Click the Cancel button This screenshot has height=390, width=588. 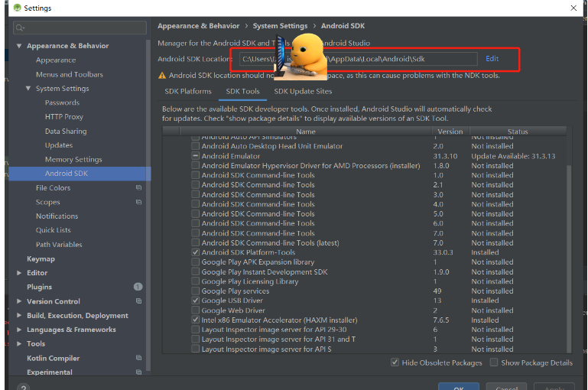506,387
